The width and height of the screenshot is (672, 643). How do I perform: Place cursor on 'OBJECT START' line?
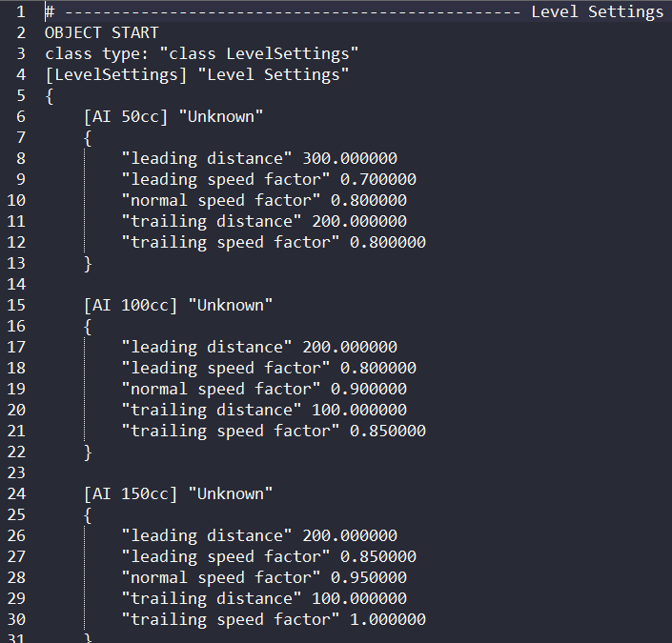pos(101,33)
